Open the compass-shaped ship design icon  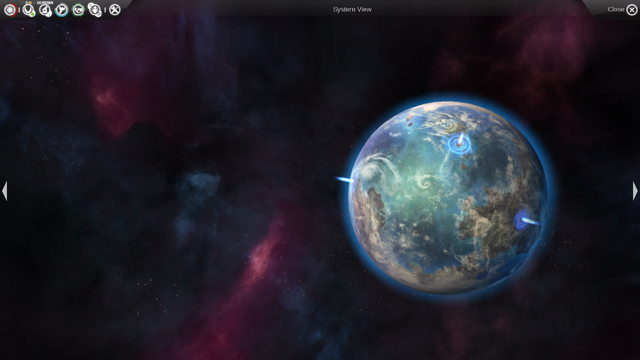pyautogui.click(x=45, y=9)
